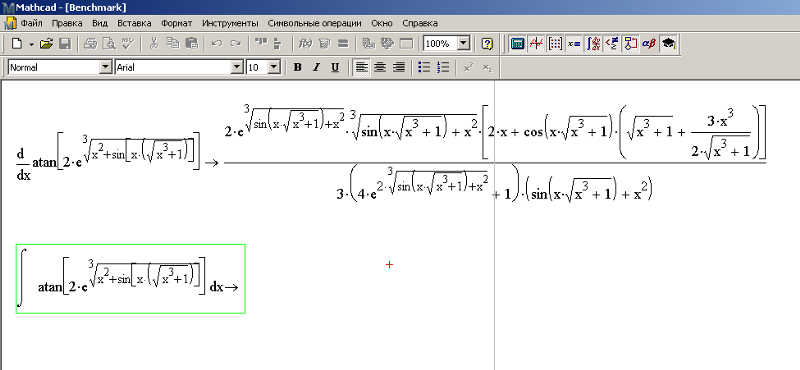Screen dimensions: 800x370
Task: Open the Символьные операции menu
Action: (x=314, y=23)
